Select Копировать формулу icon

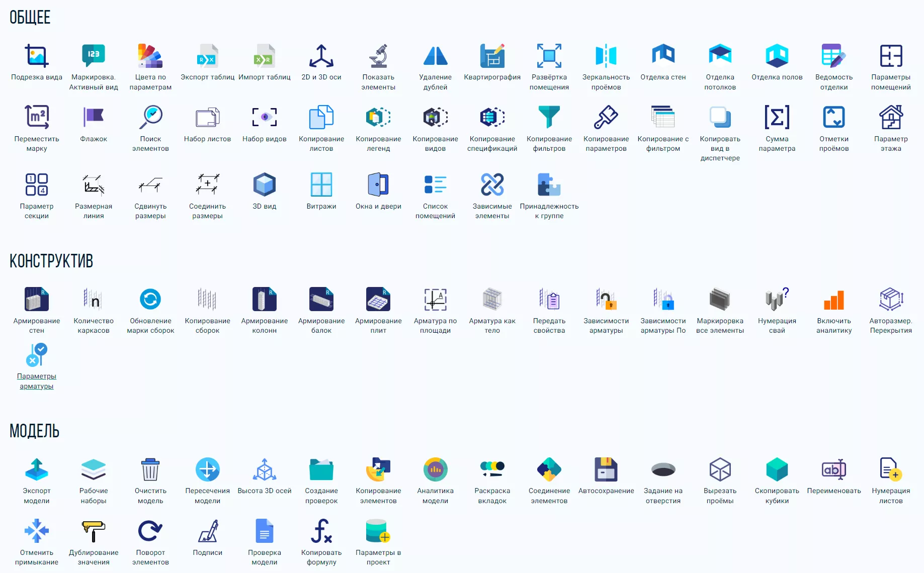point(321,531)
